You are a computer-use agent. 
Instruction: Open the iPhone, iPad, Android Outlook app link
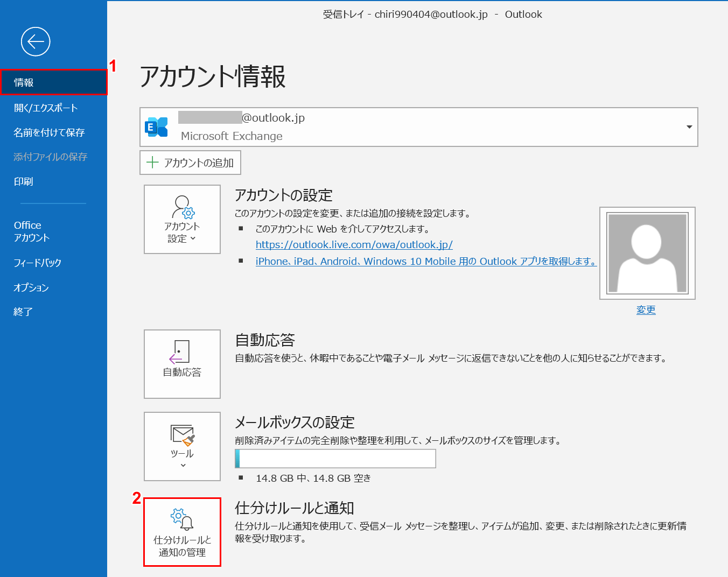(x=426, y=261)
